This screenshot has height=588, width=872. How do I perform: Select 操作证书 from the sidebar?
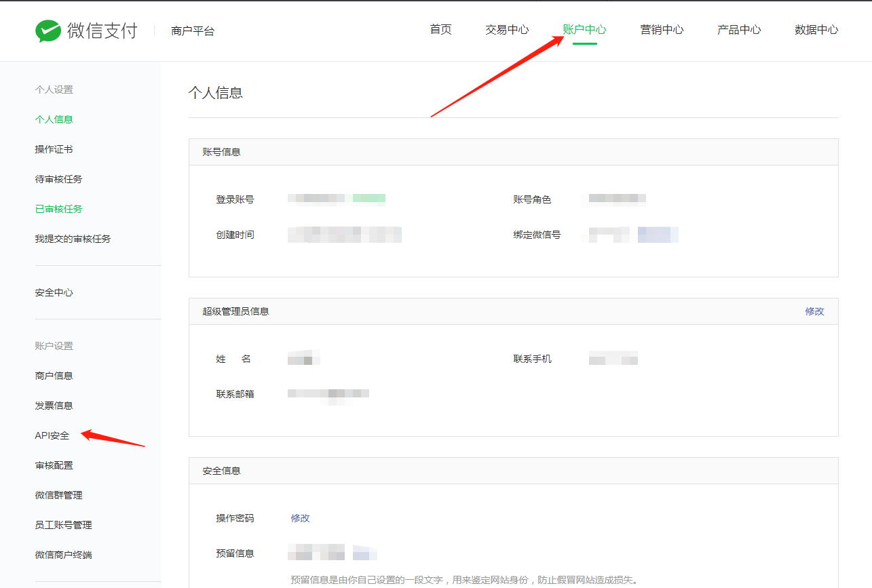(x=54, y=149)
